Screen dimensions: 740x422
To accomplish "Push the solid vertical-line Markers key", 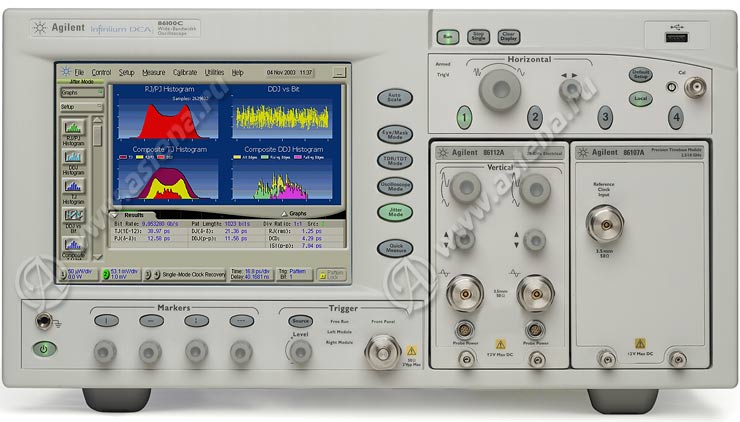I will point(106,321).
